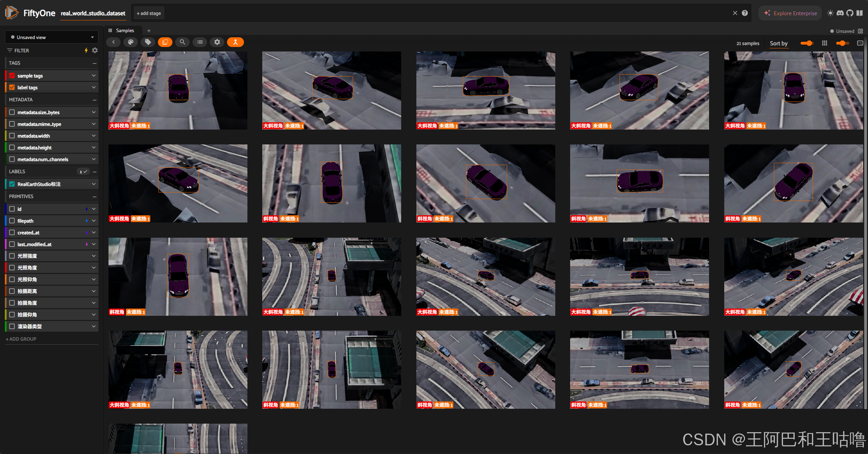
Task: Check the metadata.width field checkbox
Action: coord(12,136)
